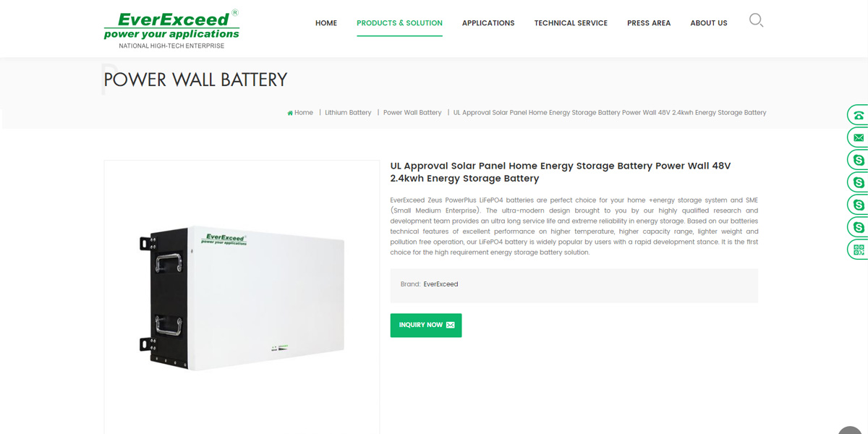The height and width of the screenshot is (434, 868).
Task: Click the INQUIRY NOW button
Action: (426, 325)
